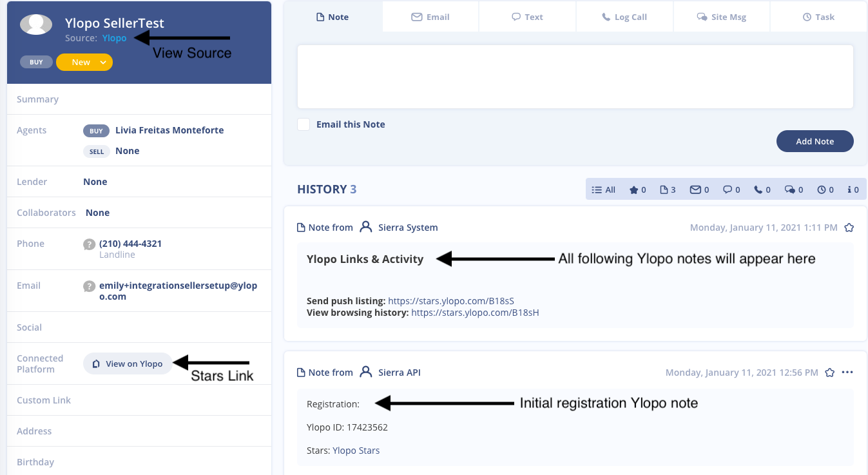The image size is (868, 475).
Task: Switch to the Email tab
Action: coord(430,17)
